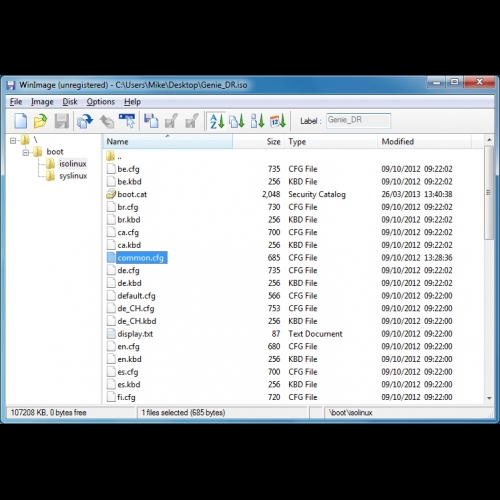This screenshot has width=500, height=500.
Task: Sort files by size icon
Action: [258, 121]
